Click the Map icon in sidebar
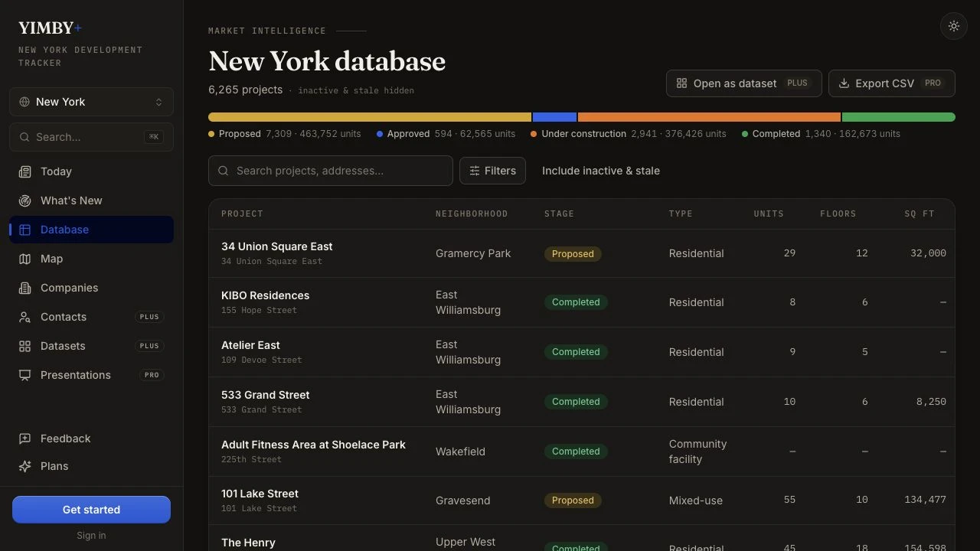This screenshot has width=980, height=551. coord(25,259)
